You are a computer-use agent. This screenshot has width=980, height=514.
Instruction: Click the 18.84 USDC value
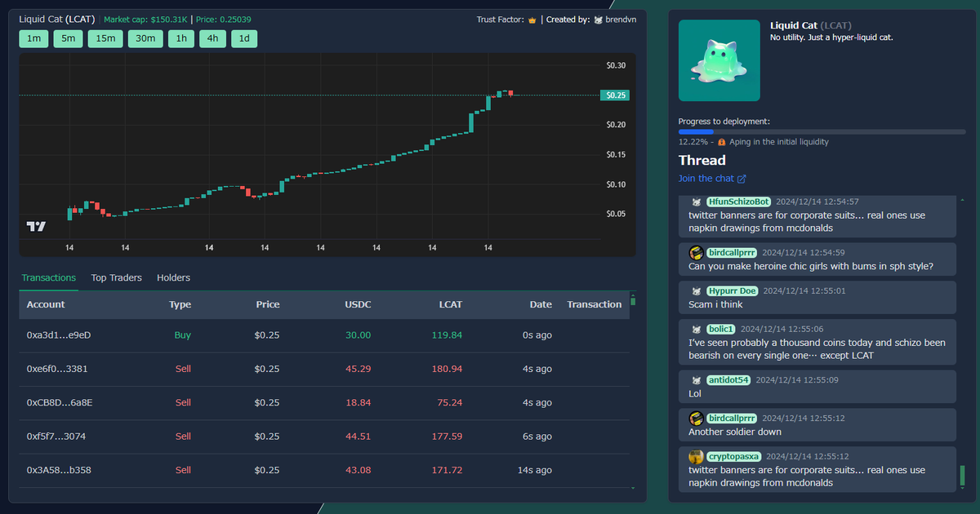(358, 402)
